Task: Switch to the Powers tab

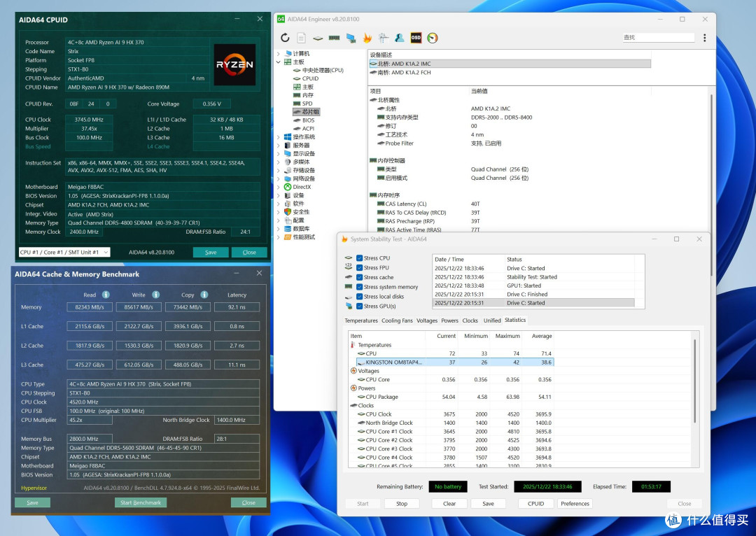Action: point(450,320)
